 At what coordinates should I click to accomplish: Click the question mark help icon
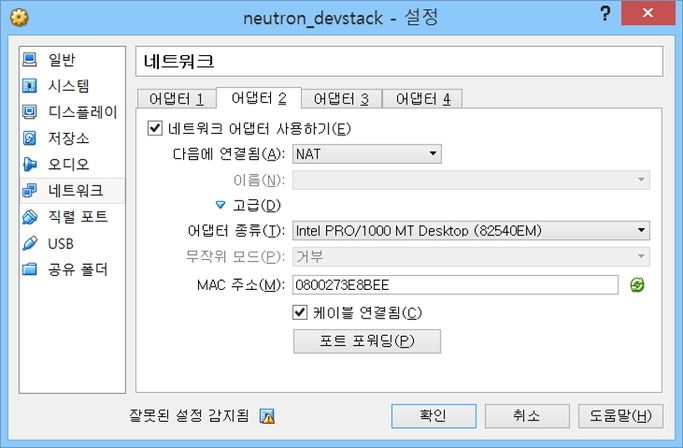(605, 14)
